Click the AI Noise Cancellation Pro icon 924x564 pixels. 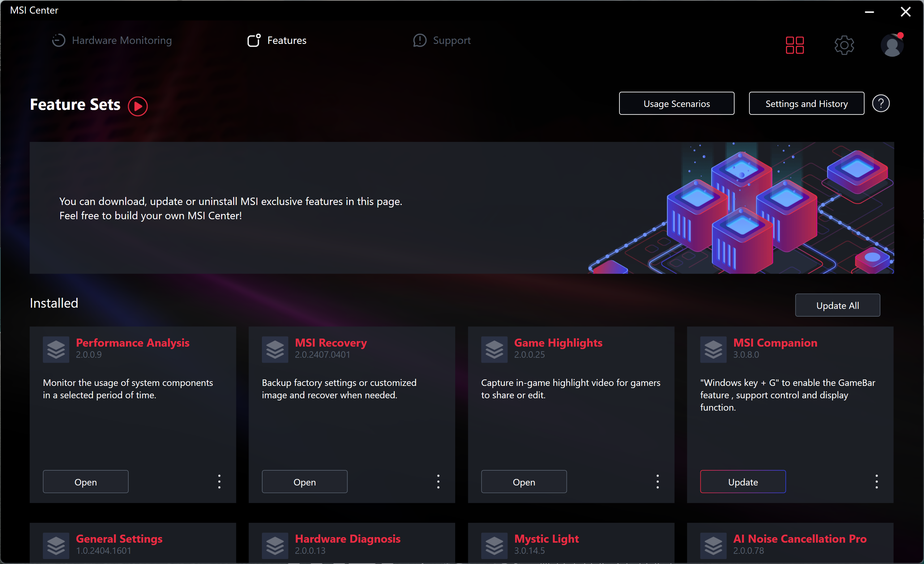713,546
